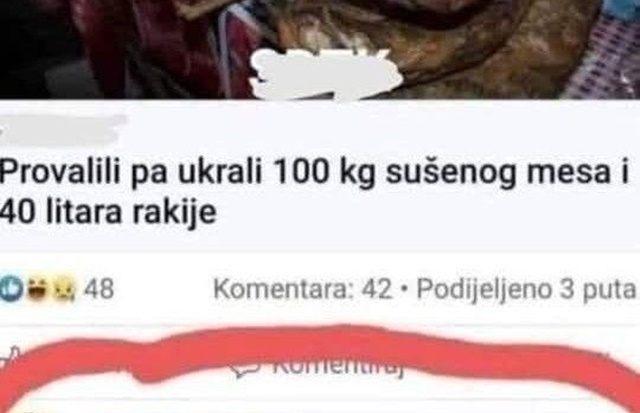Open the post's photo of dried meat
The height and width of the screenshot is (413, 640).
(x=320, y=49)
